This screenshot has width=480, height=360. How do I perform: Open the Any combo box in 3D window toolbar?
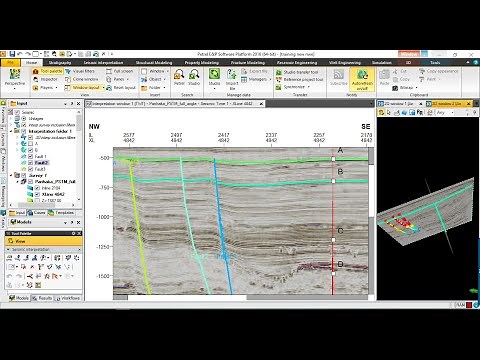coord(445,113)
